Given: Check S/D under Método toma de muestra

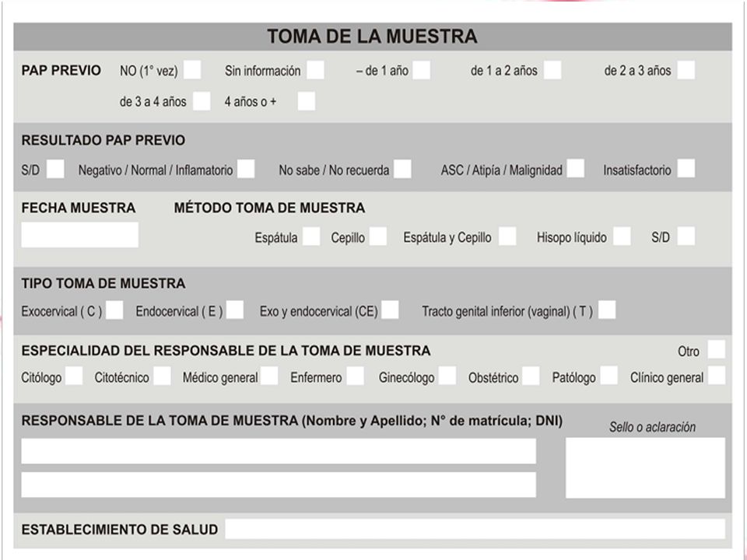Looking at the screenshot, I should pos(686,236).
